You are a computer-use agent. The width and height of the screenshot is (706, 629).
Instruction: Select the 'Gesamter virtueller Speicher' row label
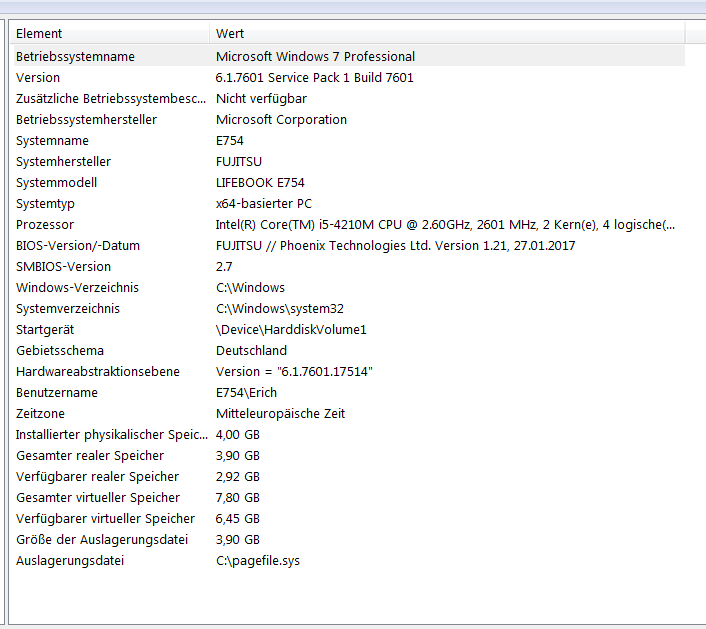click(x=98, y=498)
